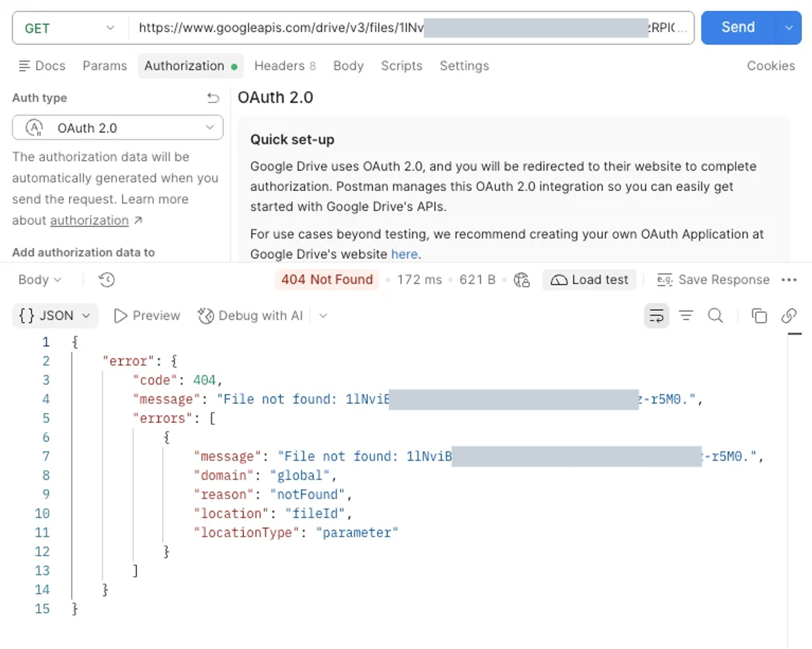Click the link icon in response toolbar

[x=789, y=316]
